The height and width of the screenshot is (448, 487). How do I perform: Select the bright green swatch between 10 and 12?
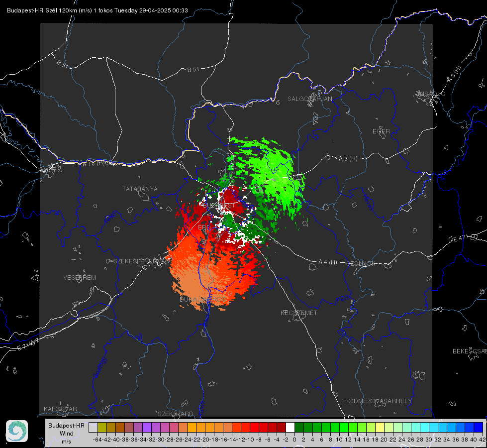[344, 427]
